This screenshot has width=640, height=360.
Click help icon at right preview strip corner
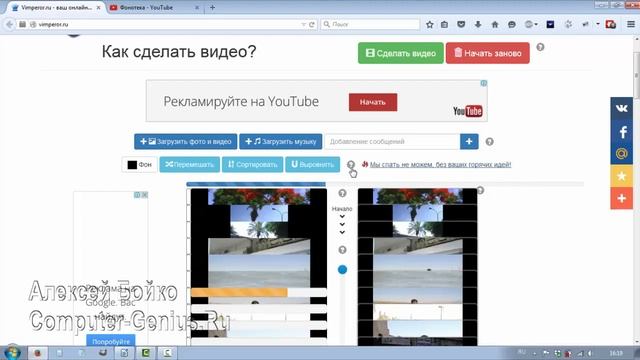click(x=480, y=191)
